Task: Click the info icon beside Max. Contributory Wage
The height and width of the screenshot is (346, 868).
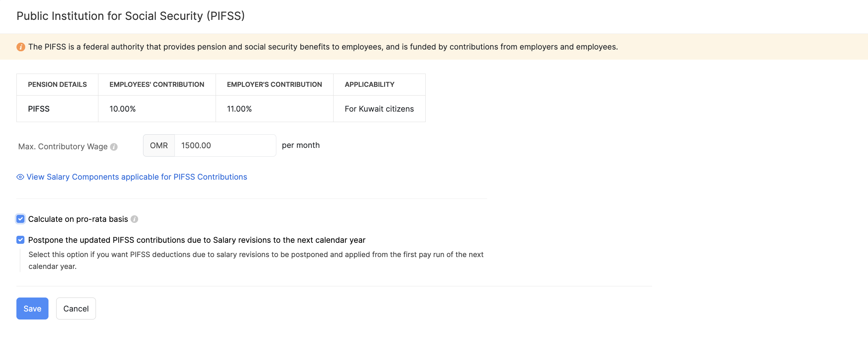Action: click(x=114, y=147)
